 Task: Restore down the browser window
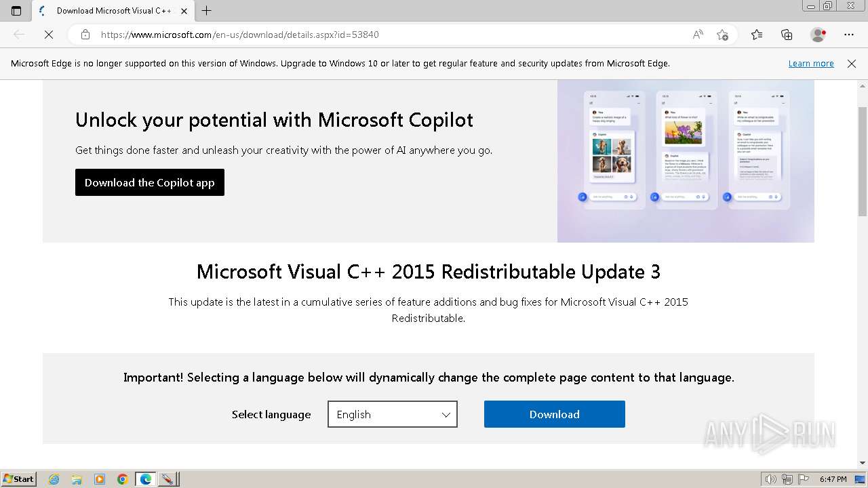828,5
